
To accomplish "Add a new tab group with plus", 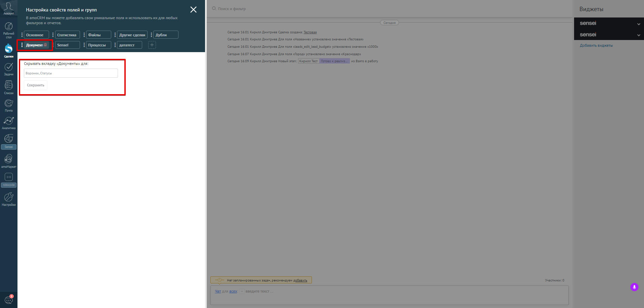I will (152, 45).
